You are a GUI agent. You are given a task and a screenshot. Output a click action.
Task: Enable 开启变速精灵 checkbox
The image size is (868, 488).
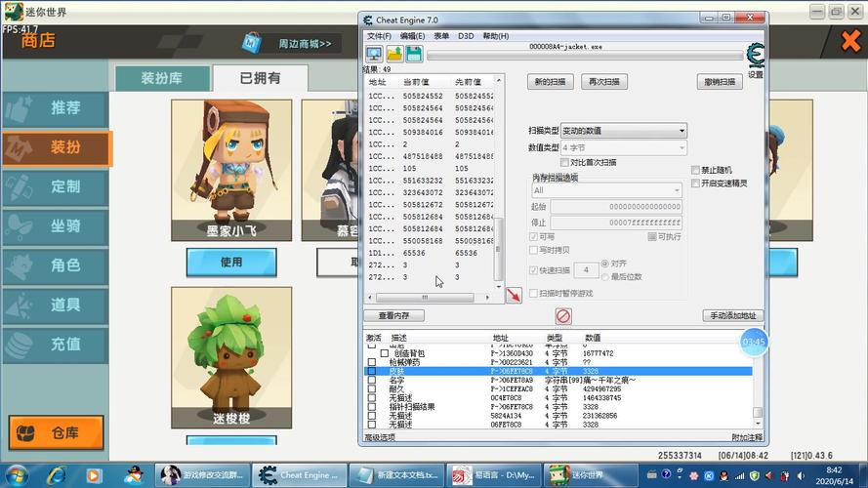(x=695, y=183)
